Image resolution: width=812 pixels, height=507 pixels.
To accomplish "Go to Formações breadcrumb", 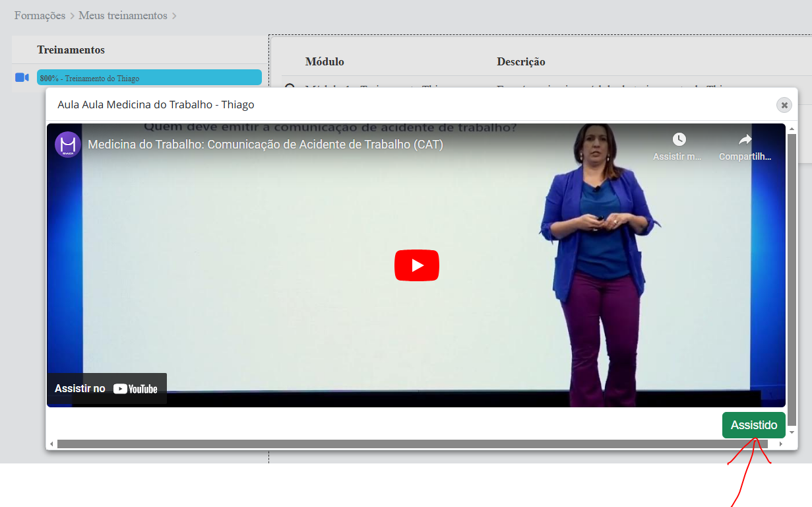I will (x=40, y=15).
